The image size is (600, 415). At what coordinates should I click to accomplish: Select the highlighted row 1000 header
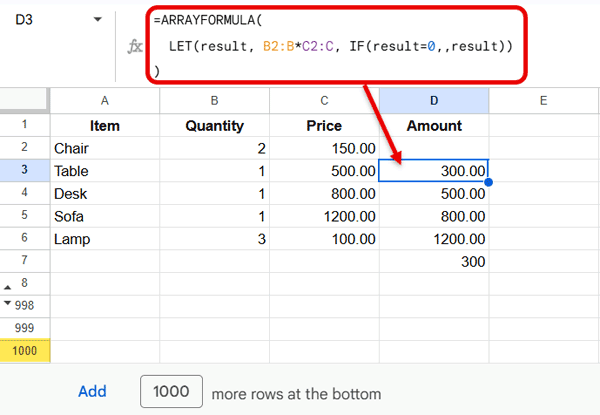click(x=24, y=351)
